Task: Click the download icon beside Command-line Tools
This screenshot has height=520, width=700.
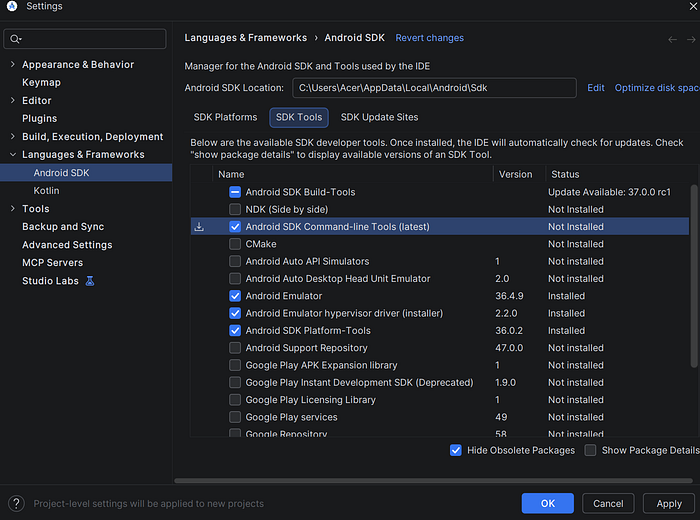Action: coord(199,227)
